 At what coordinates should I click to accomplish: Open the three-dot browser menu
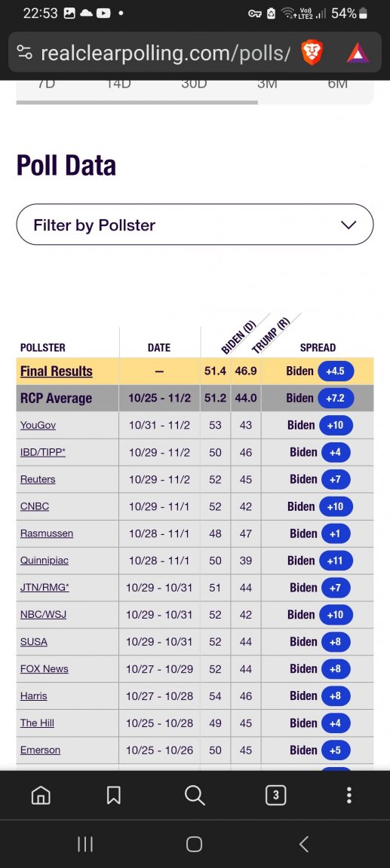click(x=349, y=795)
